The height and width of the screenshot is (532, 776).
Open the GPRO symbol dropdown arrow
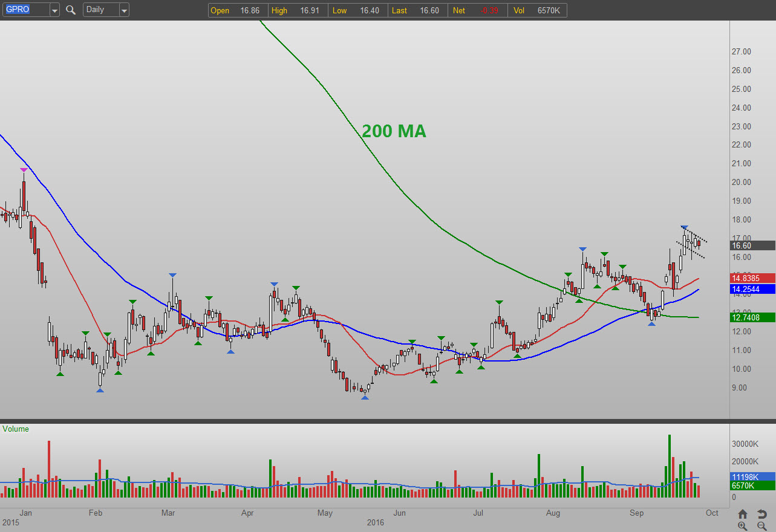(x=54, y=10)
